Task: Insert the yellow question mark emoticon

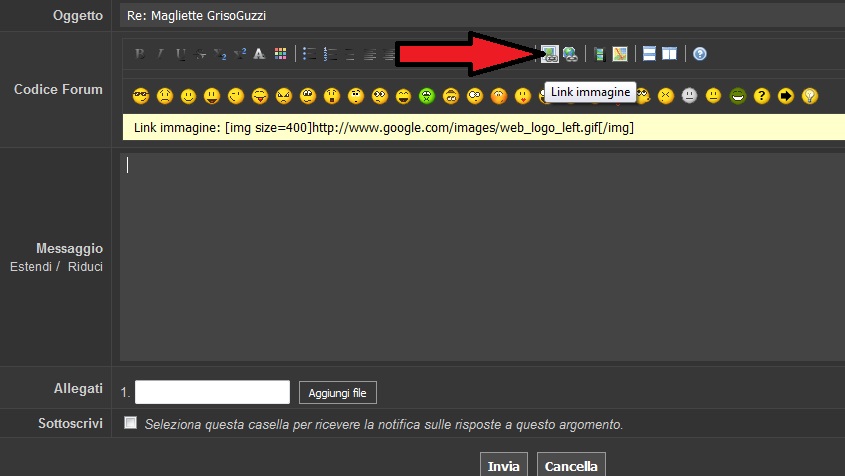Action: [761, 96]
